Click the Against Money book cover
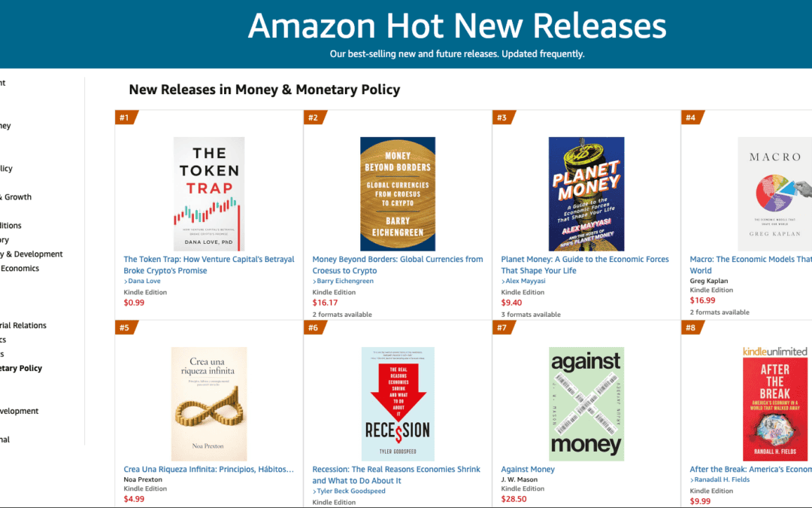This screenshot has height=508, width=812. pyautogui.click(x=586, y=403)
